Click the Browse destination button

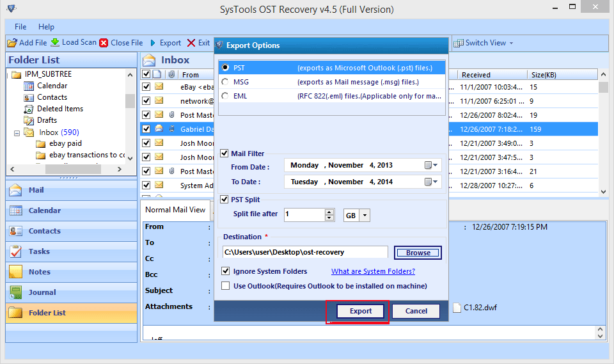click(418, 253)
